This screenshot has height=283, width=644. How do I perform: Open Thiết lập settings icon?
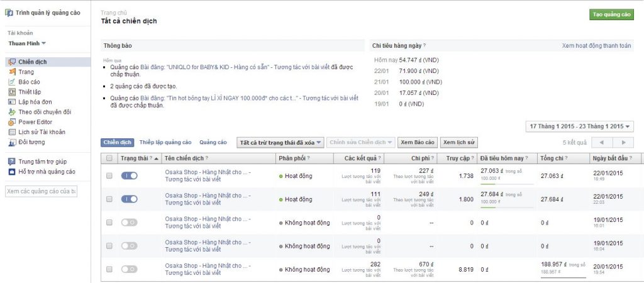[x=12, y=92]
